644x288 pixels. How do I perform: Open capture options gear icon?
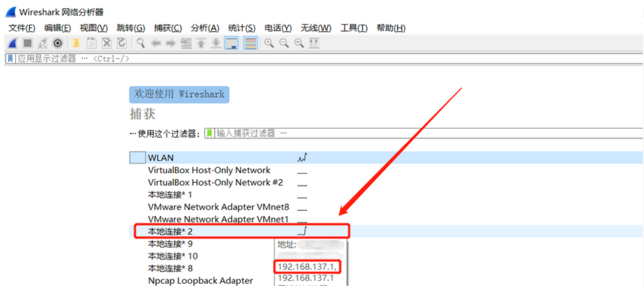click(x=58, y=43)
